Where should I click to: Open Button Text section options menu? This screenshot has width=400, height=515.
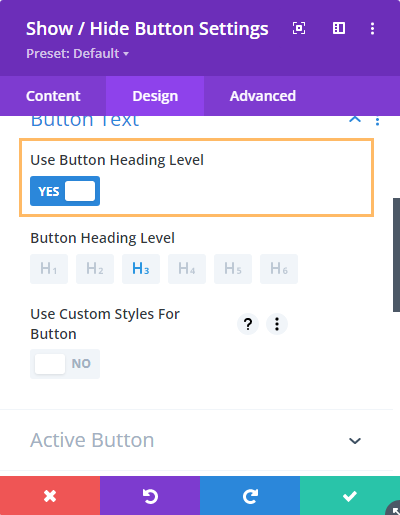[377, 121]
